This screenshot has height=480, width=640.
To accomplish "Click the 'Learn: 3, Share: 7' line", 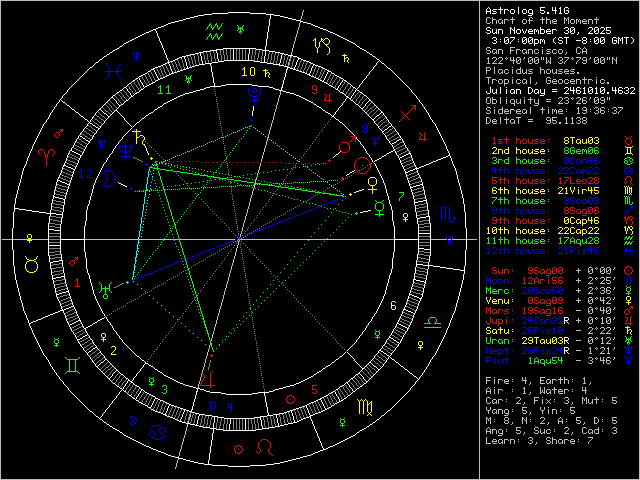I will [x=539, y=441].
